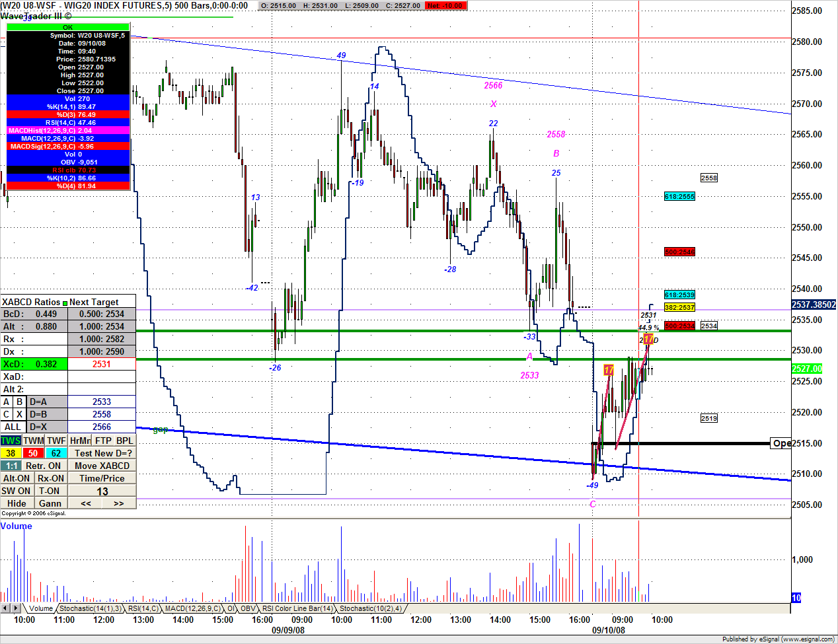
Task: Toggle the 1:1 ratio button
Action: click(11, 466)
